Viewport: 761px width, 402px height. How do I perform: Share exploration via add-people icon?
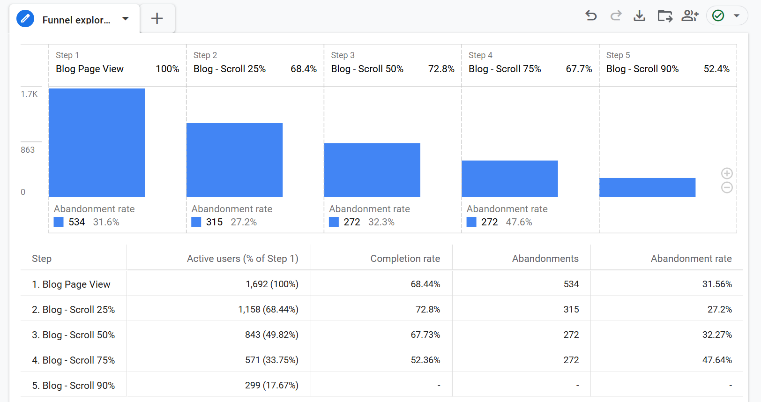690,16
